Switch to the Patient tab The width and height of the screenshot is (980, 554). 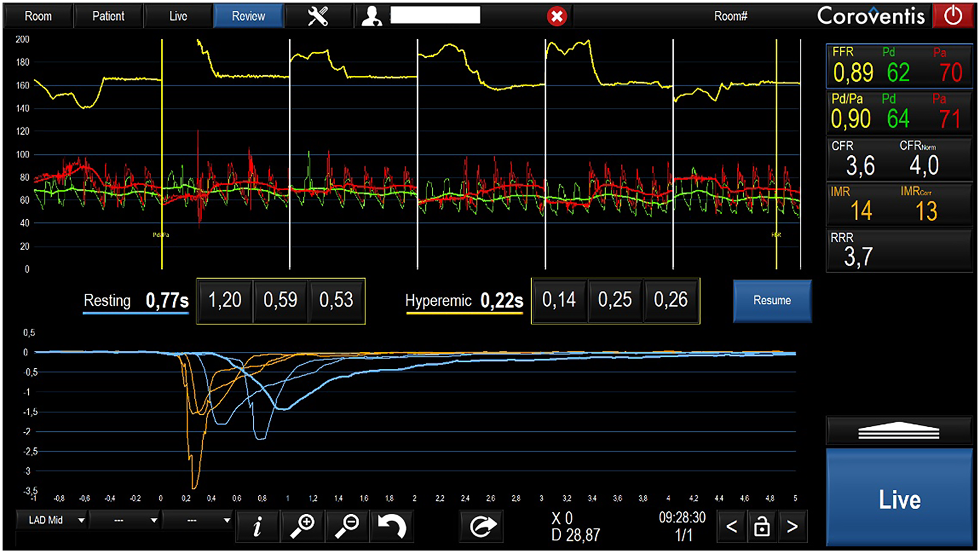pyautogui.click(x=108, y=17)
